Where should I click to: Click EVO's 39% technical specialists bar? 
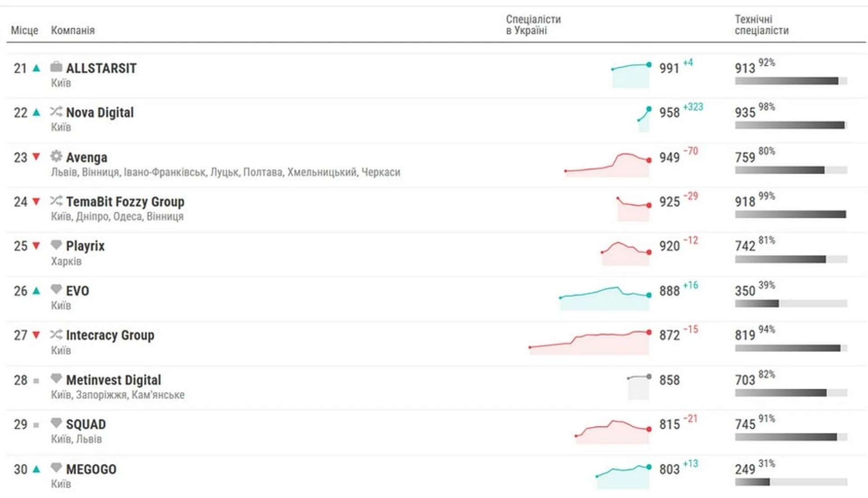tap(790, 304)
